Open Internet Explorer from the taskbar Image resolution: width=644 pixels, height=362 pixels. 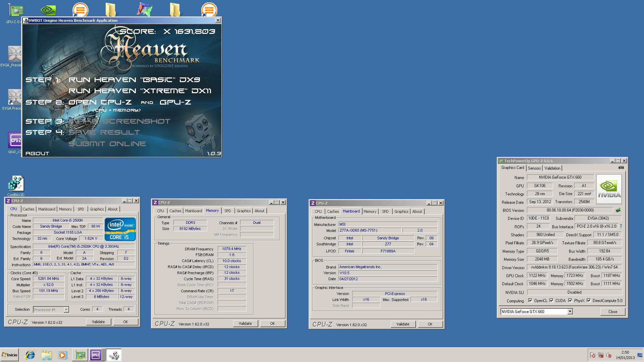pyautogui.click(x=30, y=355)
